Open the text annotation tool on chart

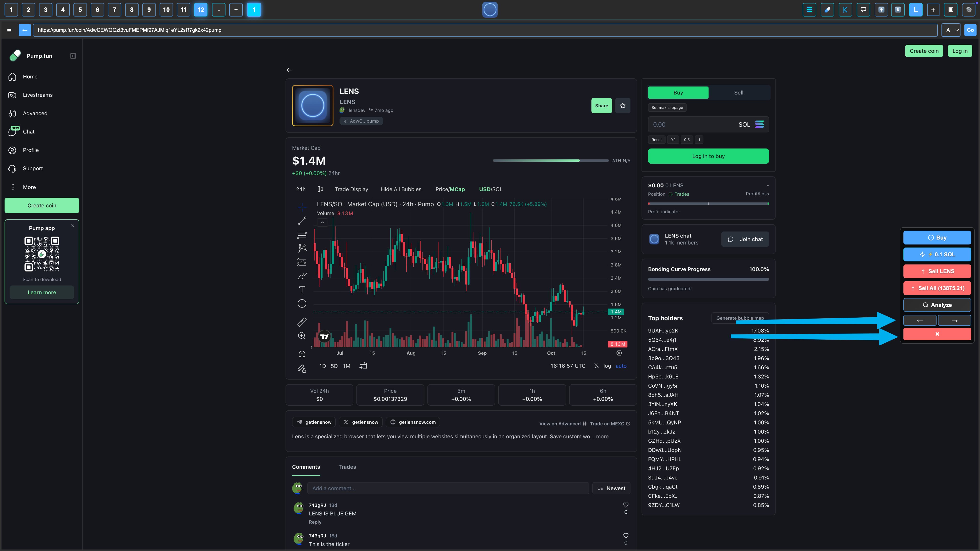[x=302, y=289]
